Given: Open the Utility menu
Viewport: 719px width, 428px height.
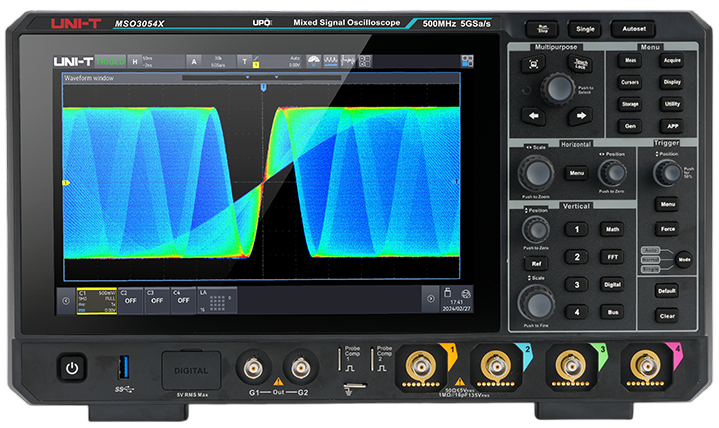Looking at the screenshot, I should pos(672,105).
